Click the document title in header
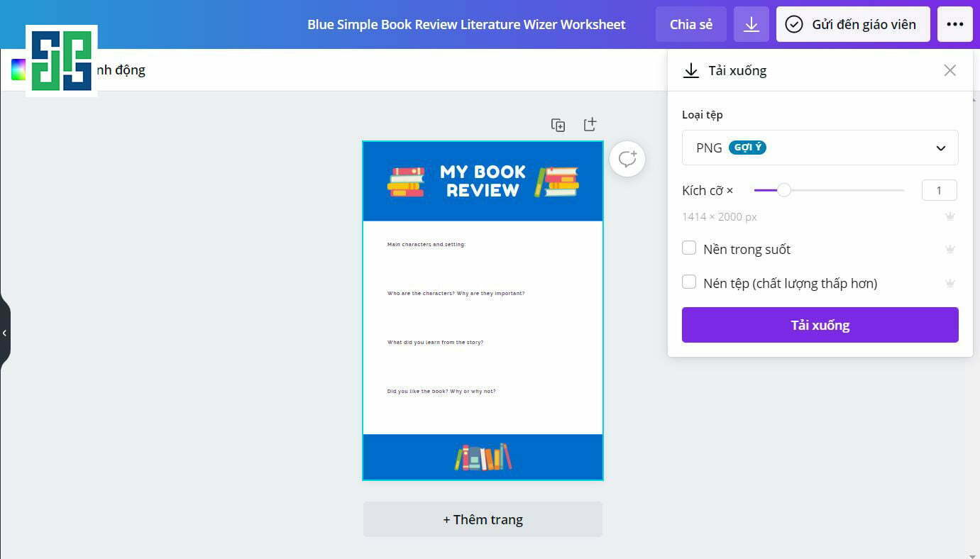The image size is (980, 559). [466, 24]
